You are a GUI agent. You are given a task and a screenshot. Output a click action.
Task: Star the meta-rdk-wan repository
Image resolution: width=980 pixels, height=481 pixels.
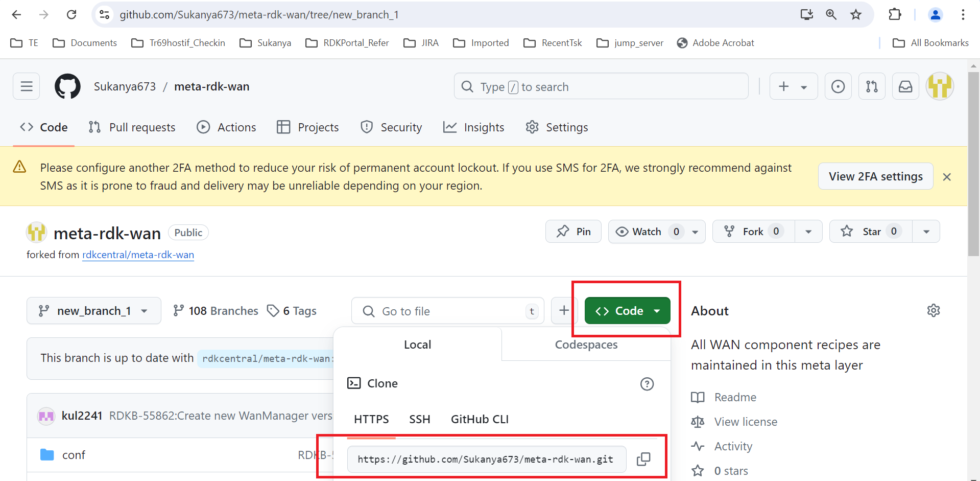coord(871,232)
